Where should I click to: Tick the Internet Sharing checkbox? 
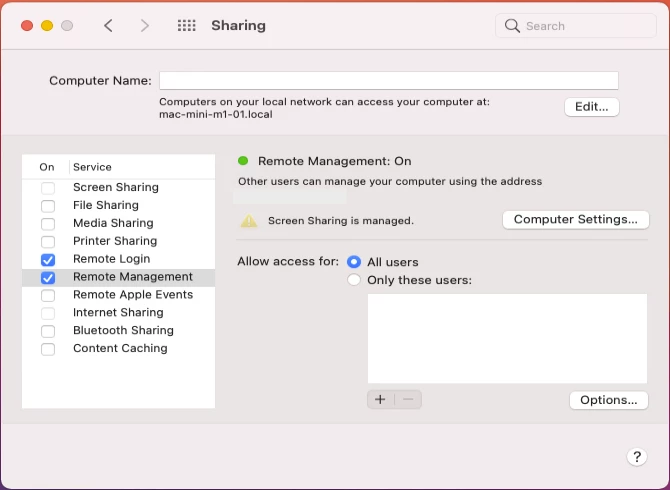pyautogui.click(x=48, y=313)
